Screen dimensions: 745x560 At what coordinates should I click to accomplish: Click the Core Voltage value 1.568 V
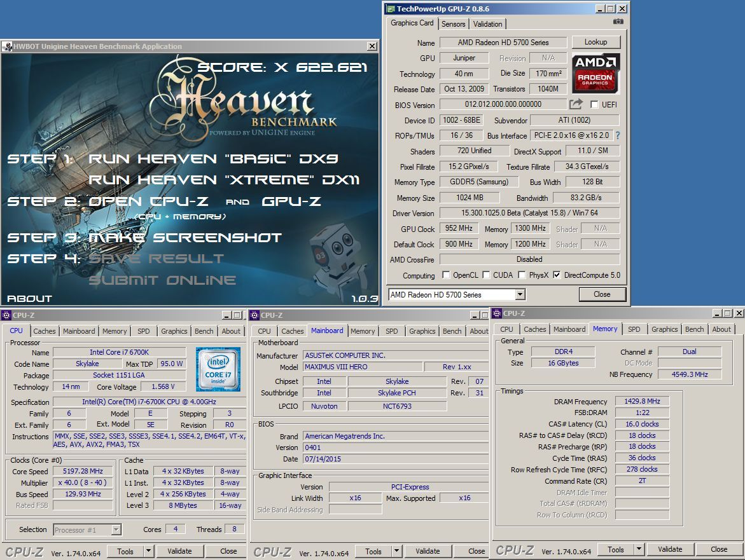163,386
